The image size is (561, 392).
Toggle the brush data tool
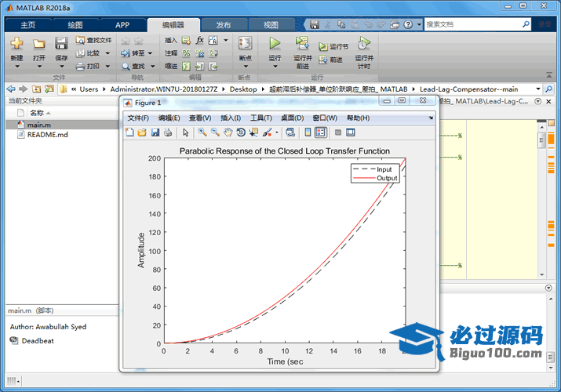(x=267, y=132)
